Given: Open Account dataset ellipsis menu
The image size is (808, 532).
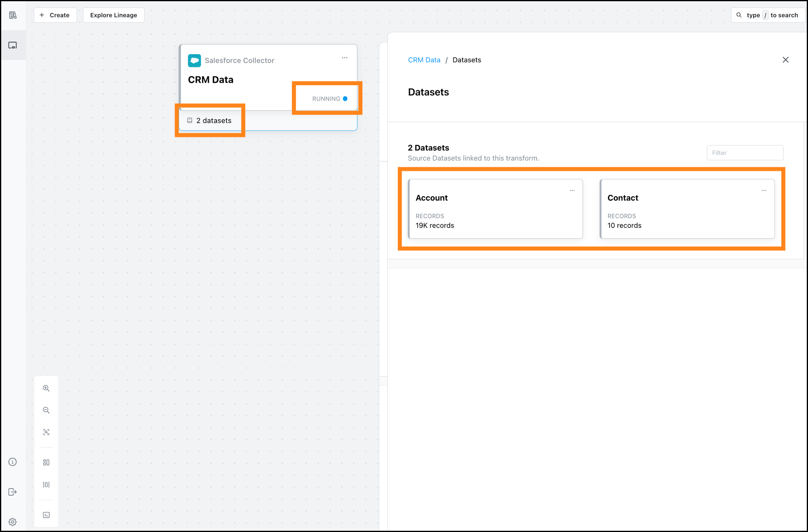Looking at the screenshot, I should (572, 190).
